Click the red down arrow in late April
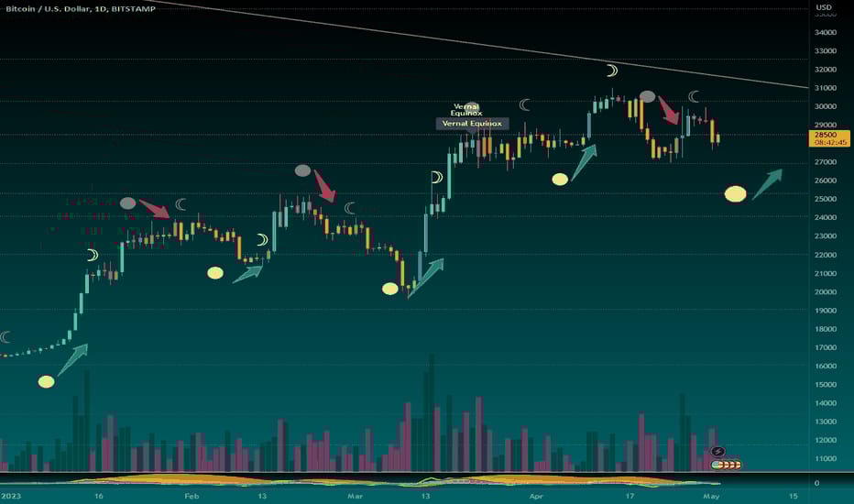The height and width of the screenshot is (504, 854). (x=669, y=110)
